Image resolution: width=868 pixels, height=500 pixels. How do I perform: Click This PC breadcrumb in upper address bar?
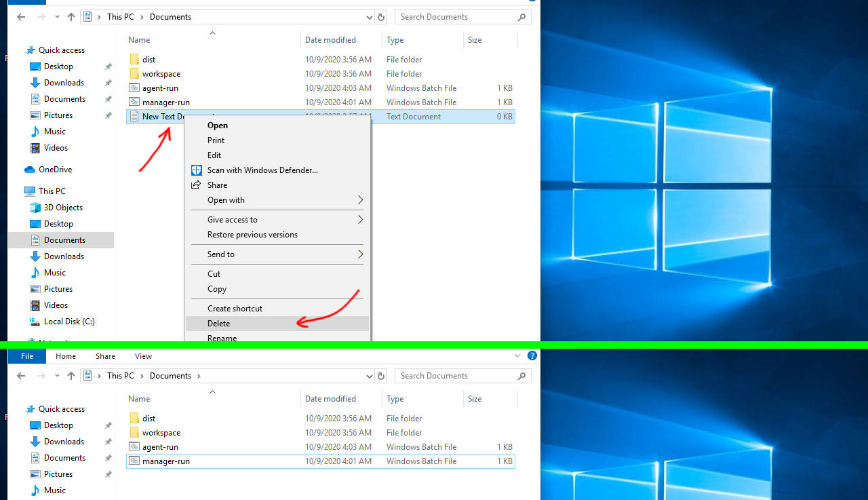coord(121,17)
